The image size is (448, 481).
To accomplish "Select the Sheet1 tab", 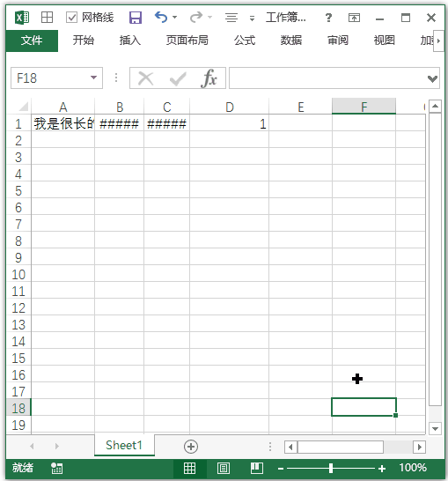I will 124,445.
